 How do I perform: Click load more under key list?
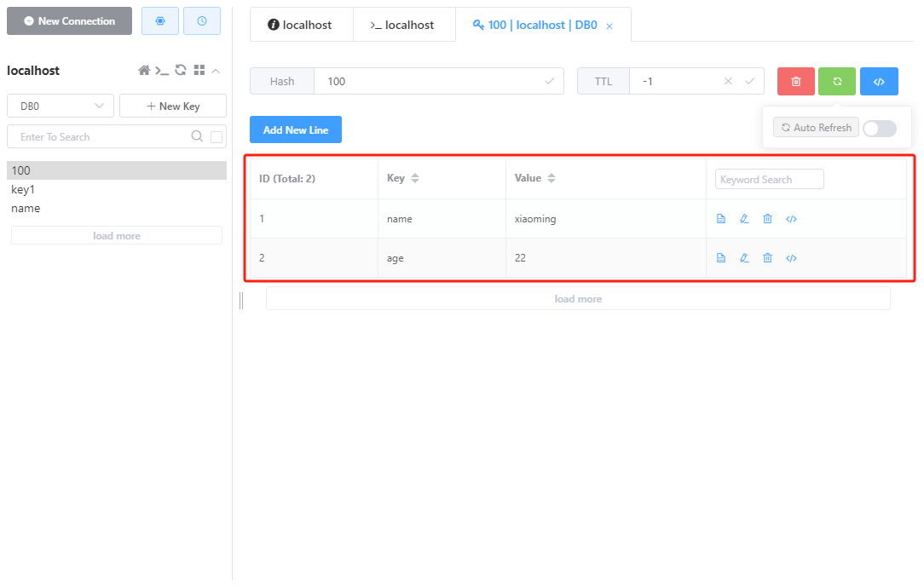pos(117,235)
